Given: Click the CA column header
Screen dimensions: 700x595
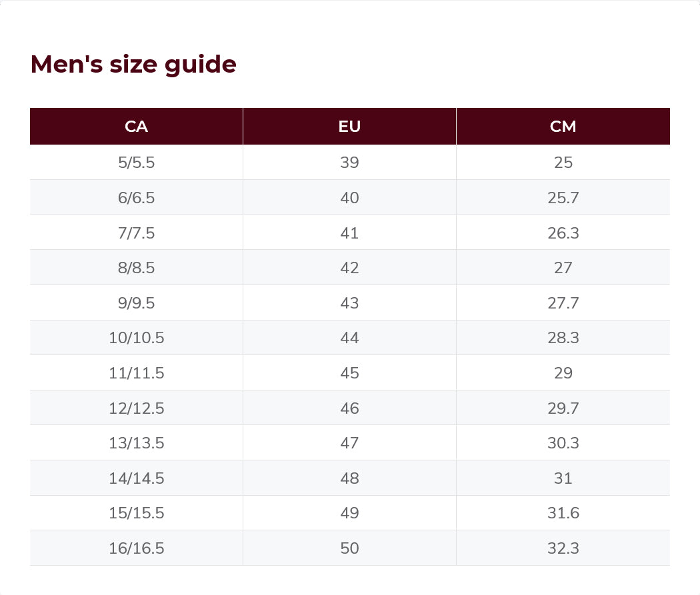Looking at the screenshot, I should [136, 127].
